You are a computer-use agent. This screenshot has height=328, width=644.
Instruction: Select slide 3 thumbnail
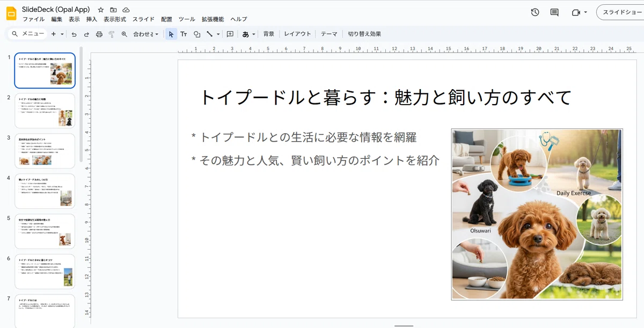[45, 151]
